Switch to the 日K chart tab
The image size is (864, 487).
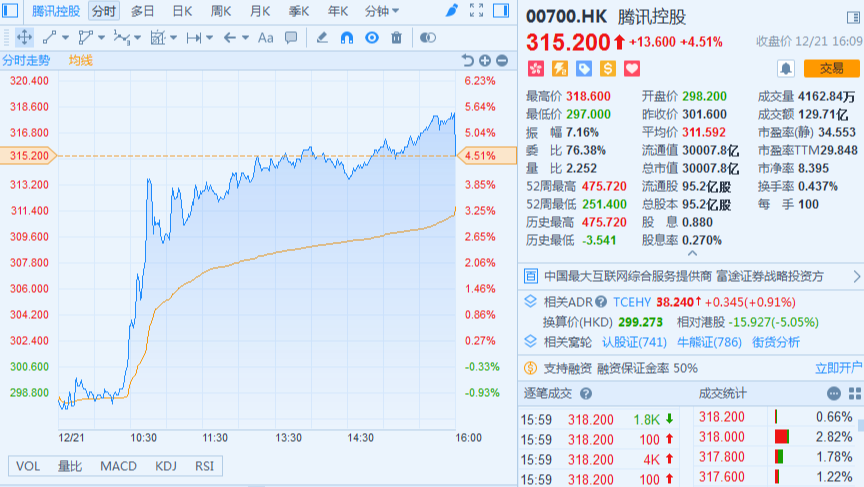click(x=182, y=11)
